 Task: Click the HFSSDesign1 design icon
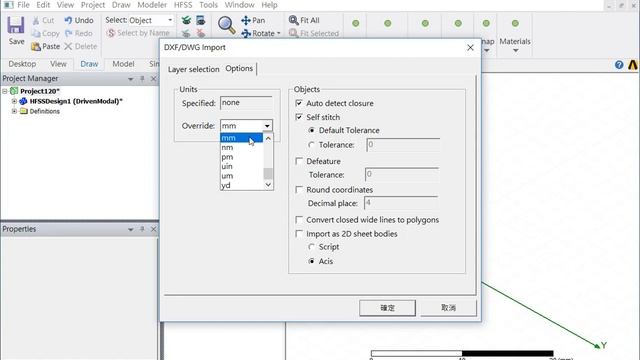[24, 101]
